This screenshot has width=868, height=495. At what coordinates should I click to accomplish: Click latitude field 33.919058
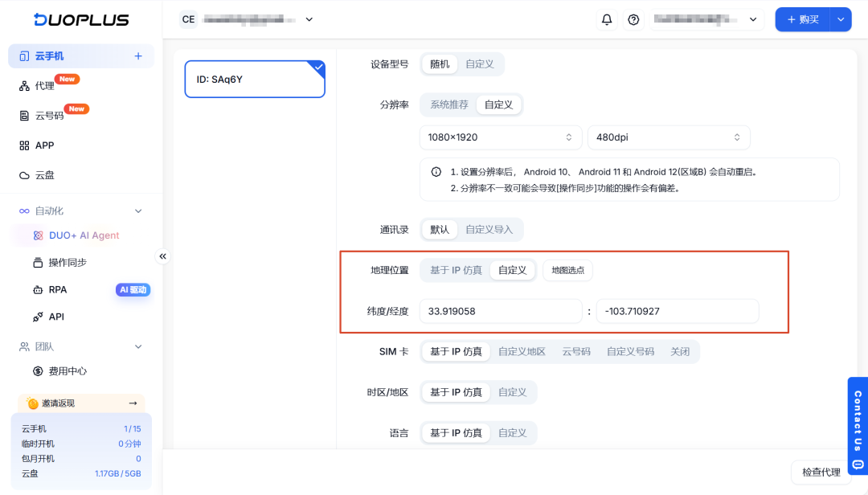[501, 311]
